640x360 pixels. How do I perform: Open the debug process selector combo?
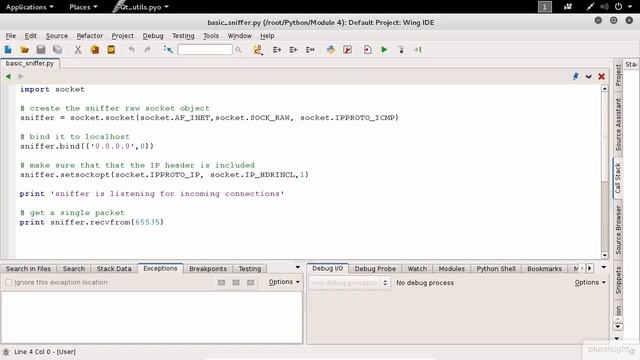(349, 282)
